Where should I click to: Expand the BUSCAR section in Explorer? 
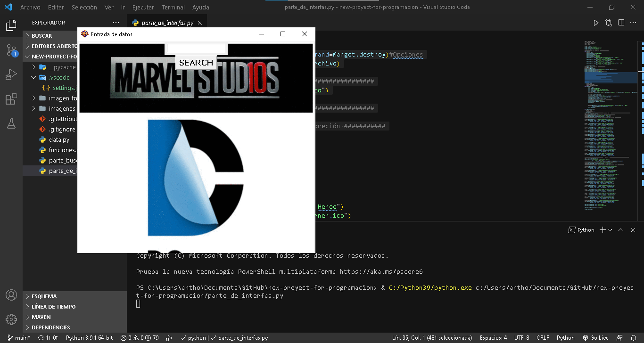(x=74, y=36)
